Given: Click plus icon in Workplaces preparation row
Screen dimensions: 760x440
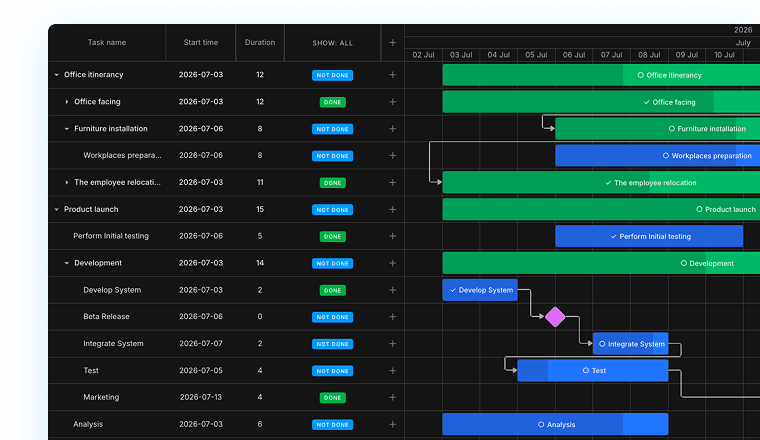Looking at the screenshot, I should [x=393, y=156].
